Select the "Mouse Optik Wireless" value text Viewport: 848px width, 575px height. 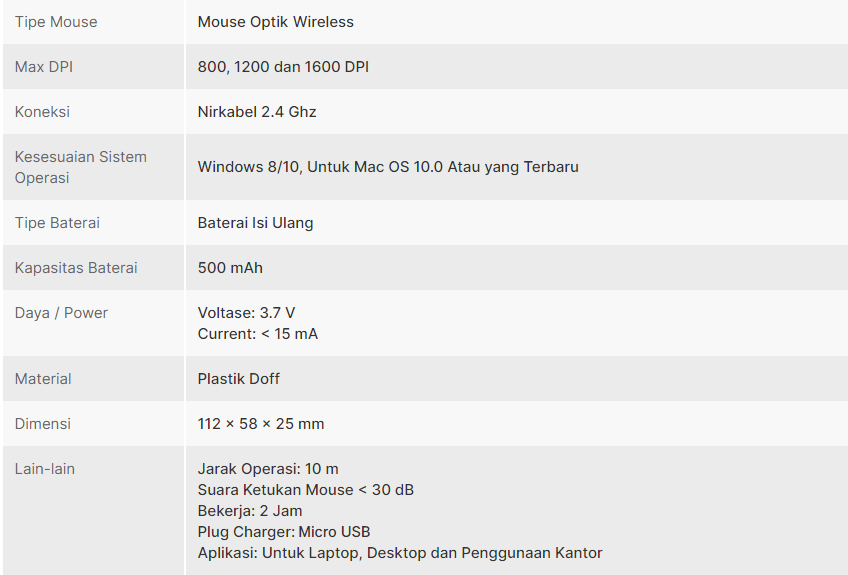(x=275, y=22)
